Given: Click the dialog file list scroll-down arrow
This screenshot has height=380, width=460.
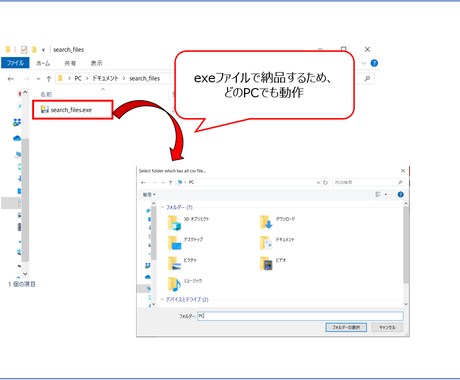Looking at the screenshot, I should tap(406, 304).
